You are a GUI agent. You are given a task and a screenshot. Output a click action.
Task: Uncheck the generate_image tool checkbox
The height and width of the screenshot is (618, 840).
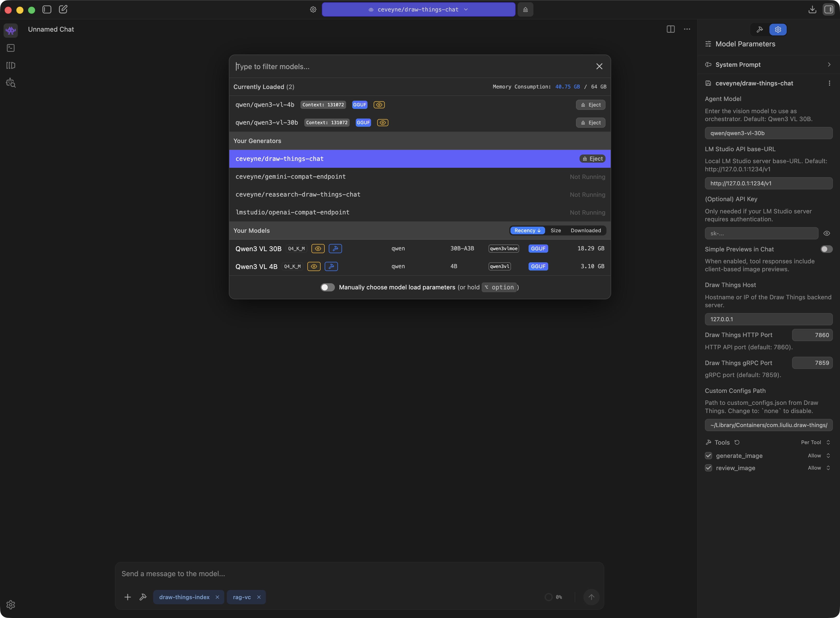coord(708,456)
